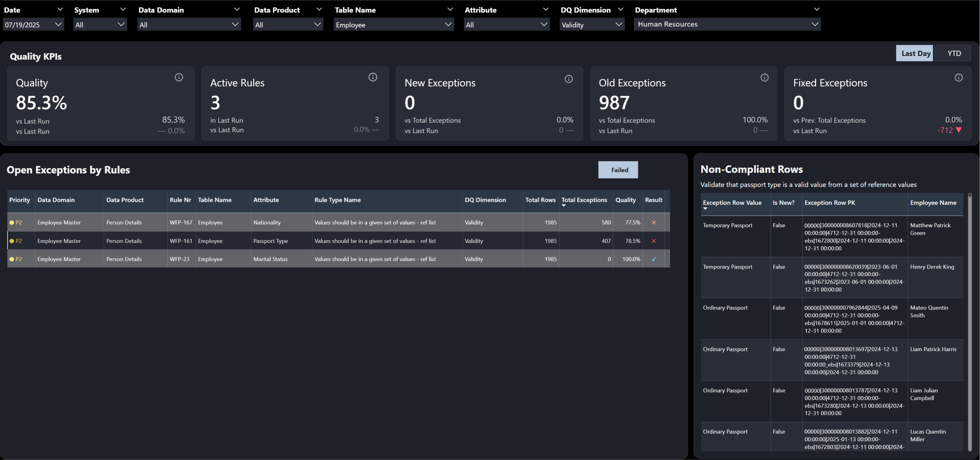The width and height of the screenshot is (980, 460).
Task: Open the Quality KPI info tooltip
Action: click(179, 77)
